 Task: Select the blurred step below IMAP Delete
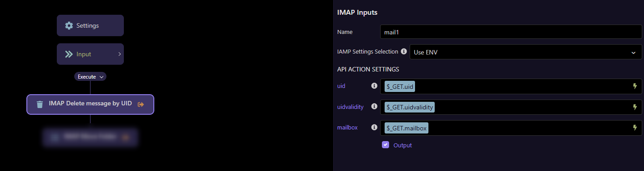90,137
